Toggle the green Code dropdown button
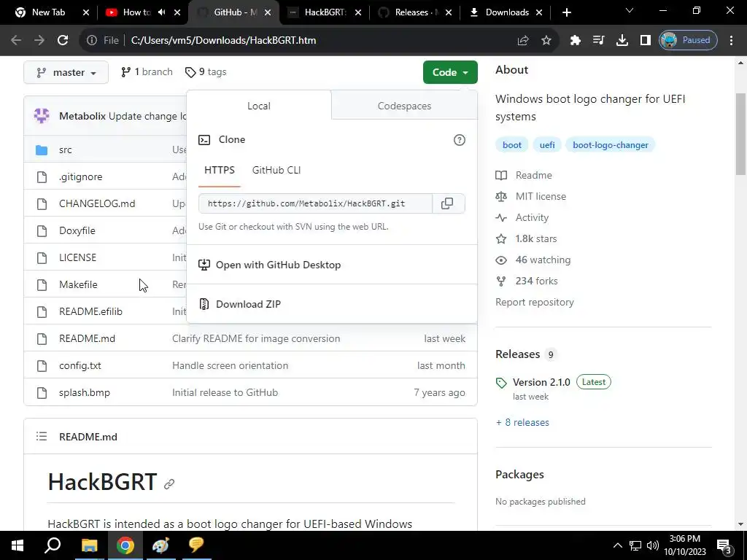Screen dimensions: 747x560 [450, 72]
